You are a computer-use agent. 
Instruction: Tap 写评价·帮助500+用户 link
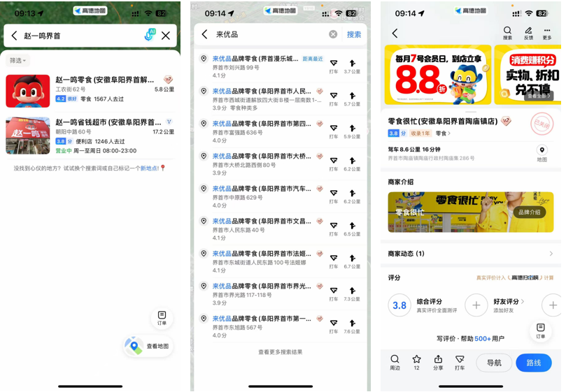tap(470, 339)
